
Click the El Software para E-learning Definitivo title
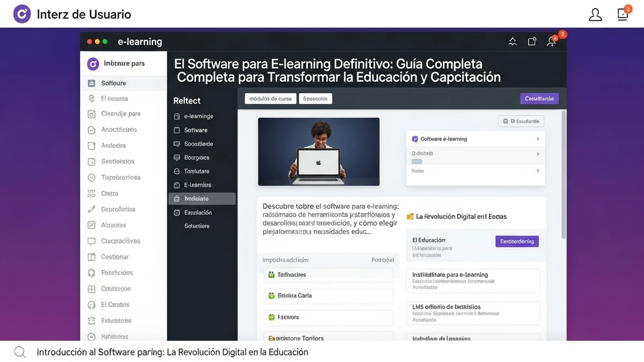[x=337, y=71]
